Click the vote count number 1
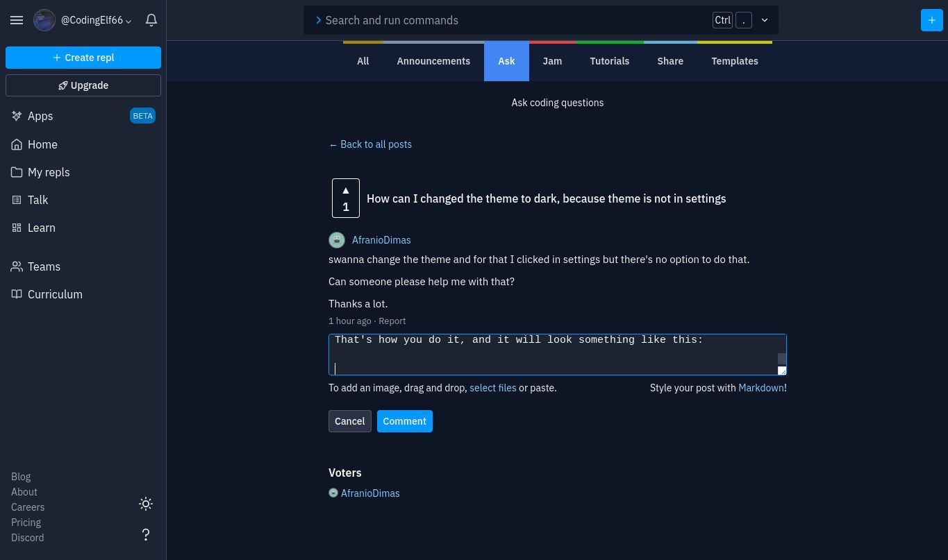This screenshot has width=948, height=560. point(346,207)
